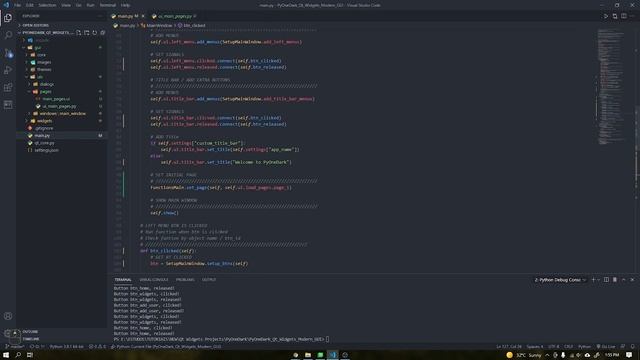
Task: Click the VS Code taskbar icon
Action: coord(333,355)
